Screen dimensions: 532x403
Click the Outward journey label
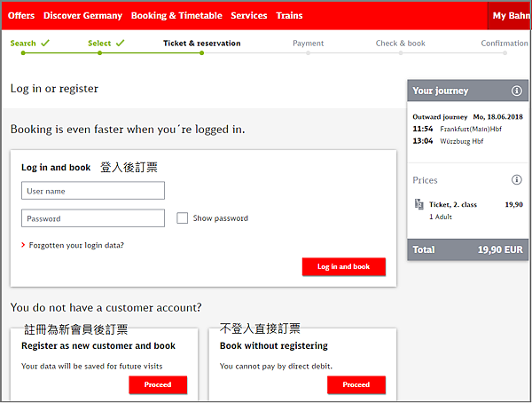pos(440,117)
